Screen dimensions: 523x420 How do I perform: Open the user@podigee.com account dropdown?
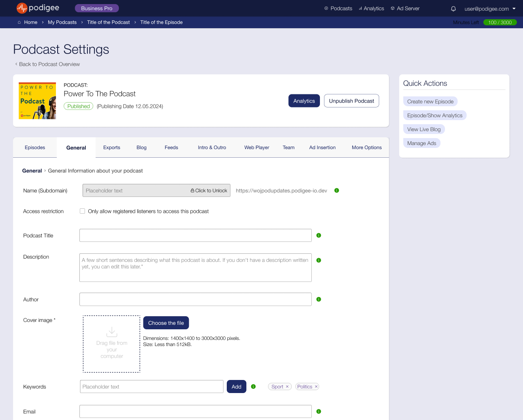(x=490, y=9)
